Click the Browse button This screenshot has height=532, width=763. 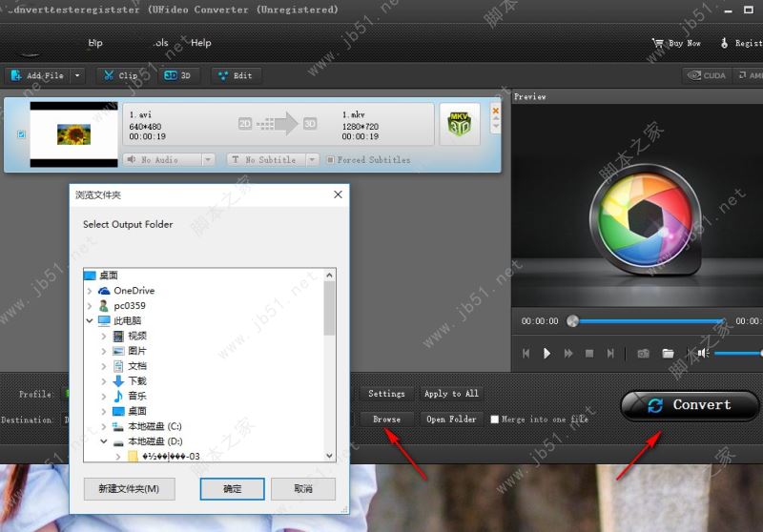coord(386,419)
